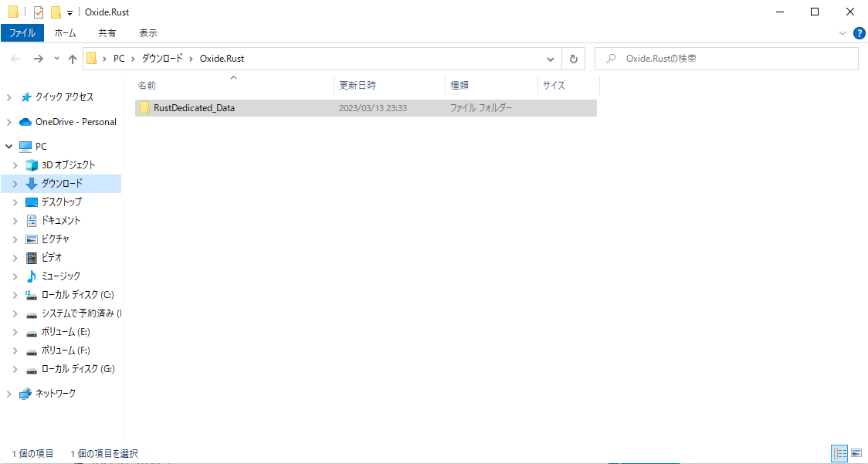The image size is (868, 464).
Task: Go up one folder level
Action: (73, 59)
